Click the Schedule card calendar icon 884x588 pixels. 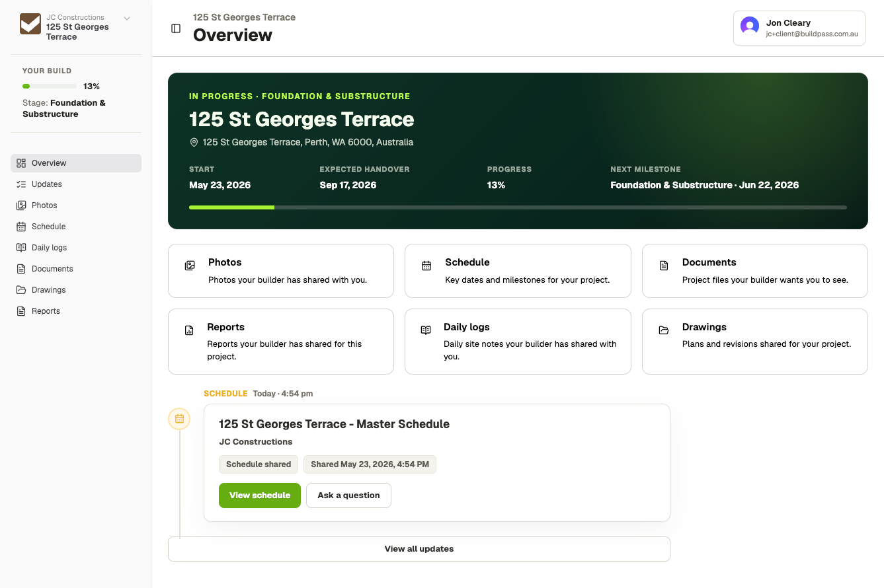point(426,266)
